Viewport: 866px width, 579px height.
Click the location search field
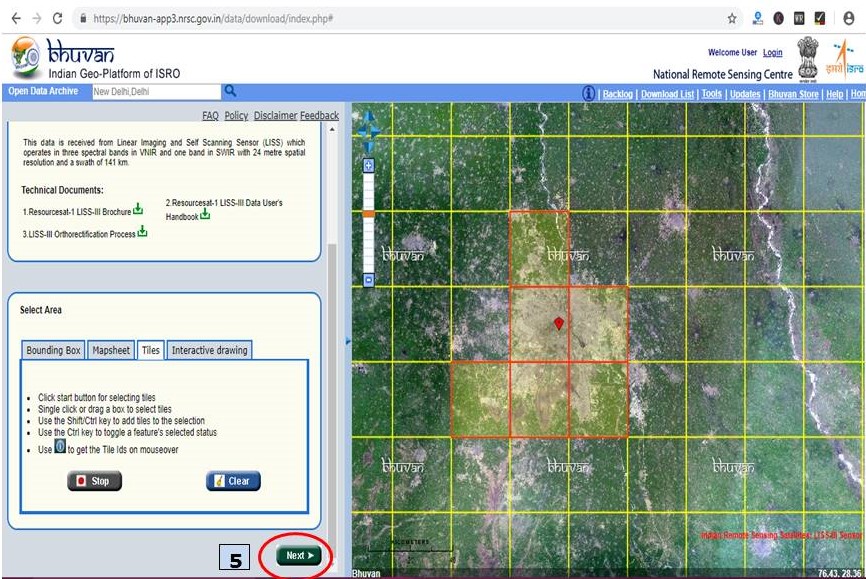pos(156,92)
